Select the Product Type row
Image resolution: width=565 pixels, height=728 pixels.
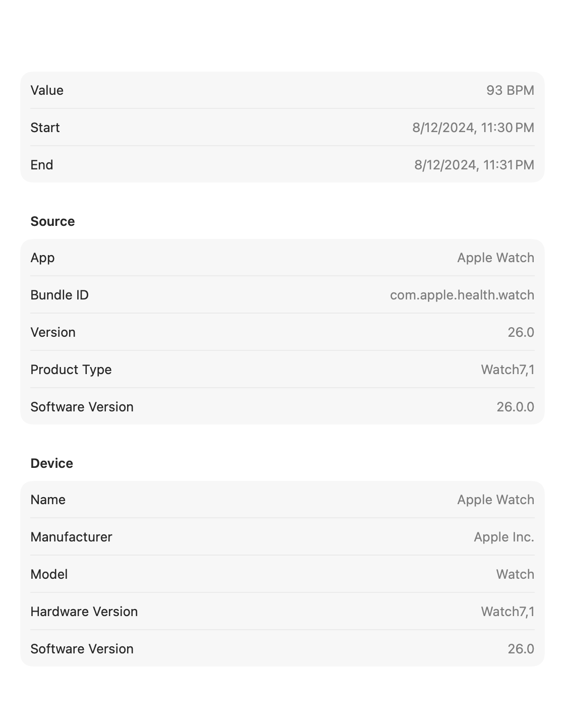282,370
